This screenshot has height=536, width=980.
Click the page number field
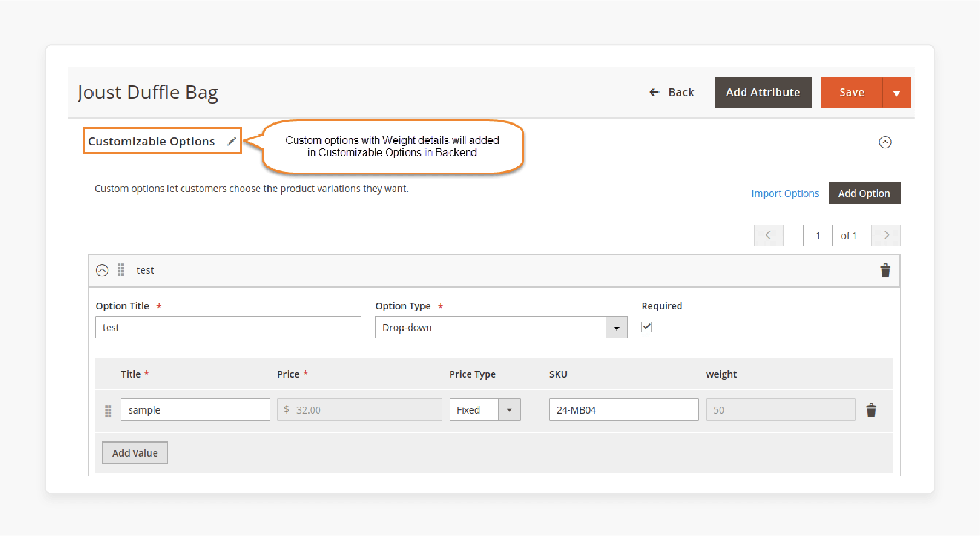coord(818,235)
